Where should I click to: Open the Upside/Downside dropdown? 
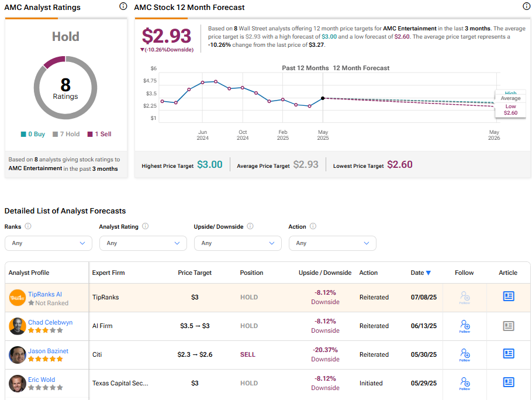238,243
